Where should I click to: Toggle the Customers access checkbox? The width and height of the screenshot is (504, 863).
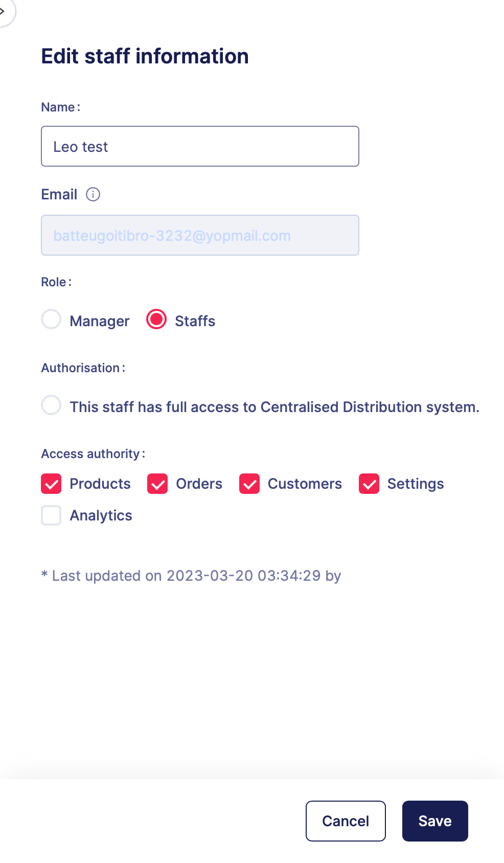pos(249,484)
